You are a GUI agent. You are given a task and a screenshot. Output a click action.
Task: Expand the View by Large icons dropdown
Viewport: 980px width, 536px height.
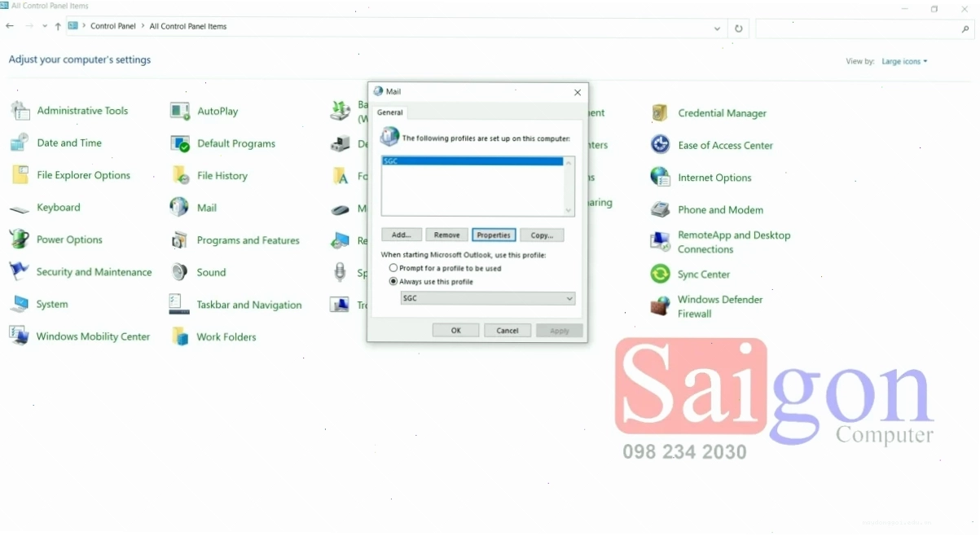click(x=904, y=61)
